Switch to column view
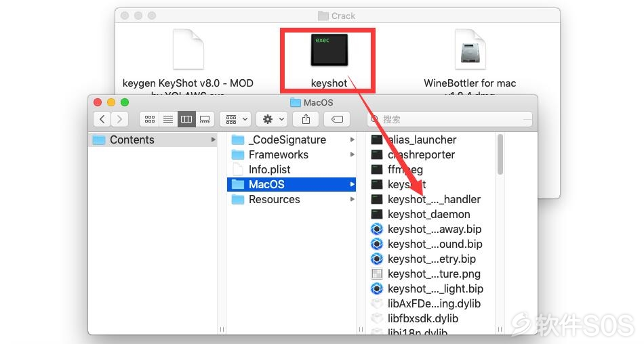 [186, 119]
